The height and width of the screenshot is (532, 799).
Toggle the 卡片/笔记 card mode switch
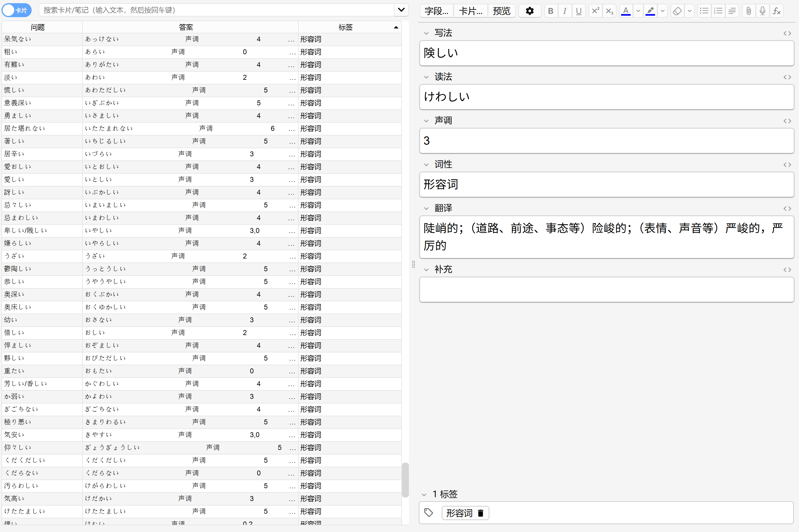coord(17,10)
